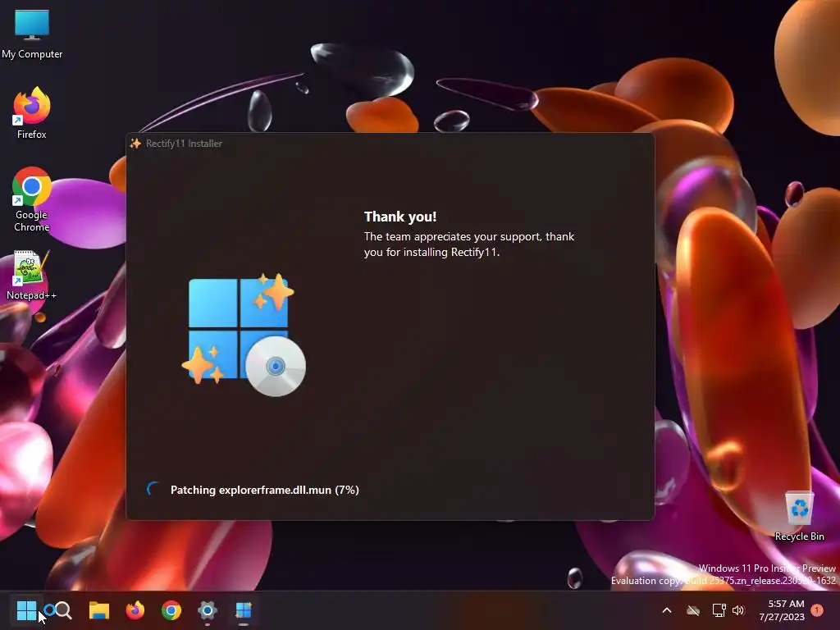This screenshot has height=630, width=840.
Task: Select the Firefox desktop shortcut
Action: click(x=32, y=113)
